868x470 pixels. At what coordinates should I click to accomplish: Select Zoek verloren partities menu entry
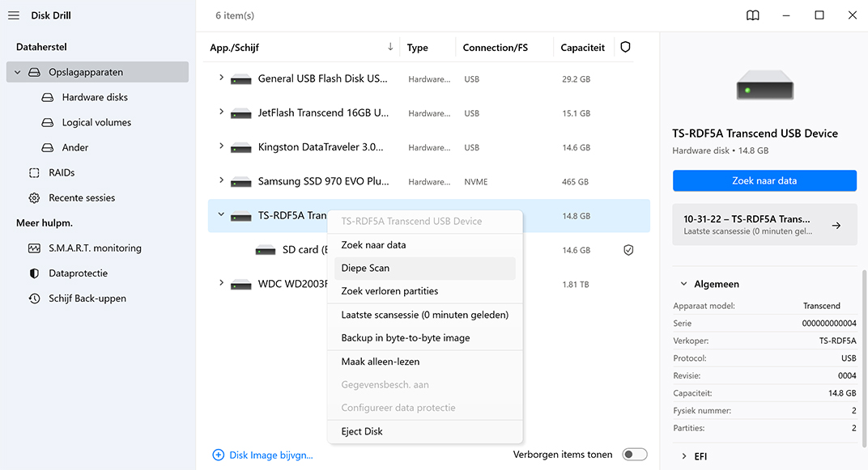coord(389,291)
